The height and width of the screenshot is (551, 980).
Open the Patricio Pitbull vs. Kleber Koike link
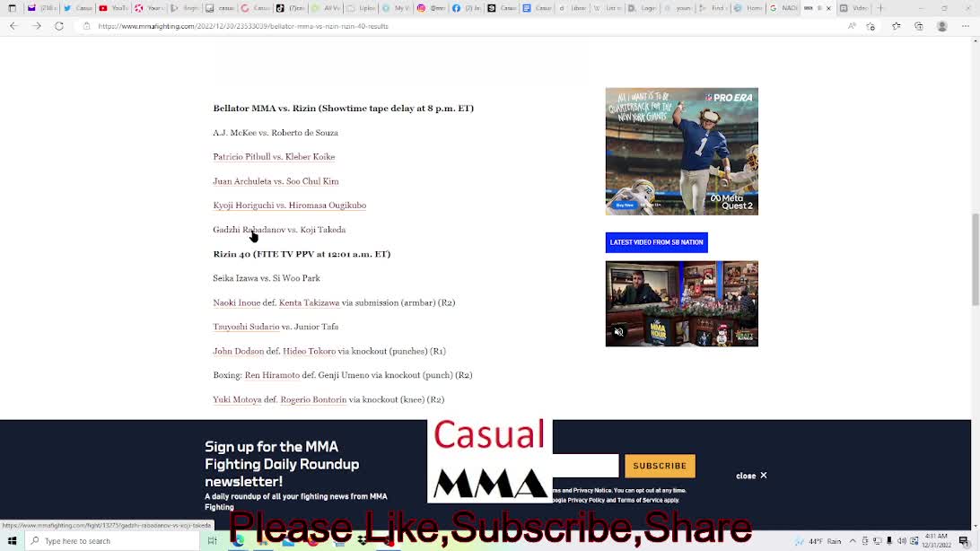point(274,157)
